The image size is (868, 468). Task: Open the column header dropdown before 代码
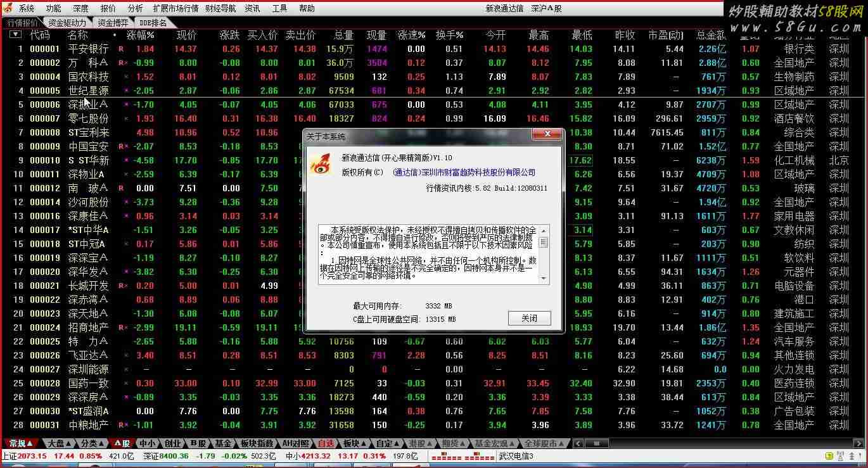coord(15,35)
